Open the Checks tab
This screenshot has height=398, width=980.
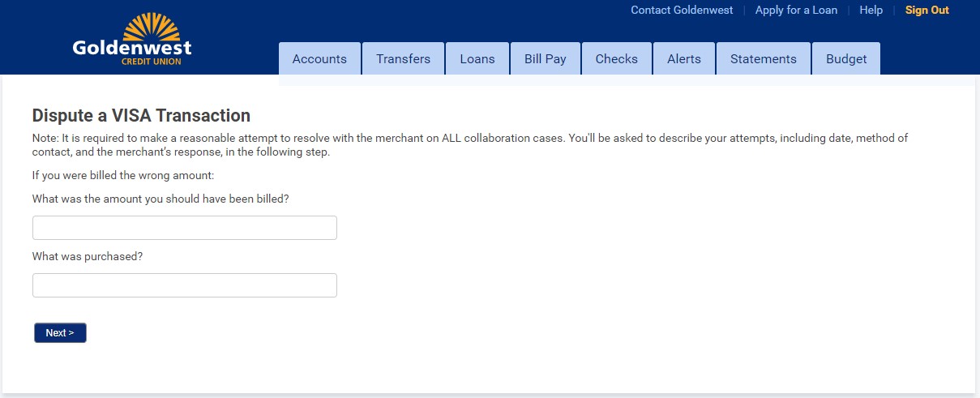click(616, 59)
